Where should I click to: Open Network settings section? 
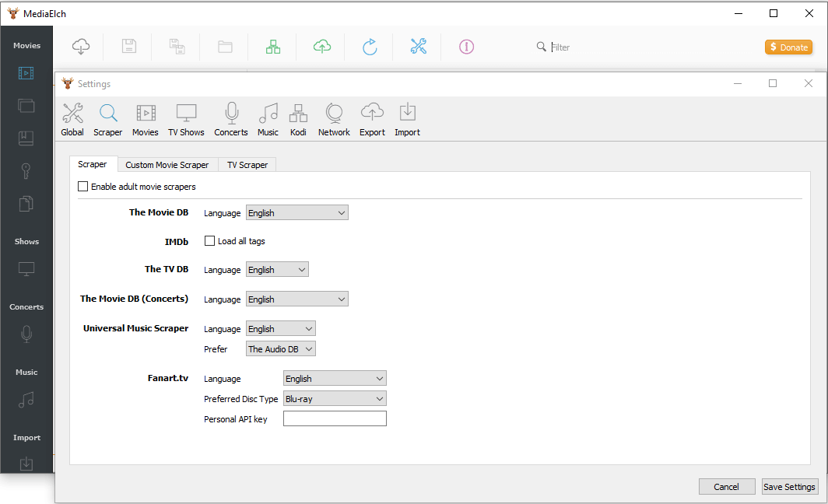334,119
